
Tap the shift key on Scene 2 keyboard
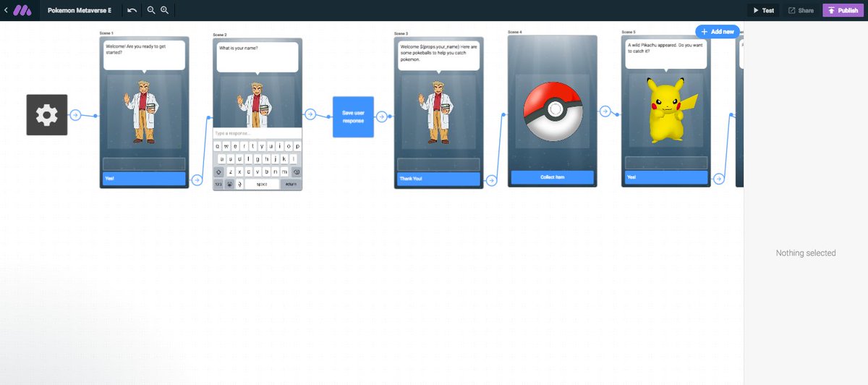point(218,172)
